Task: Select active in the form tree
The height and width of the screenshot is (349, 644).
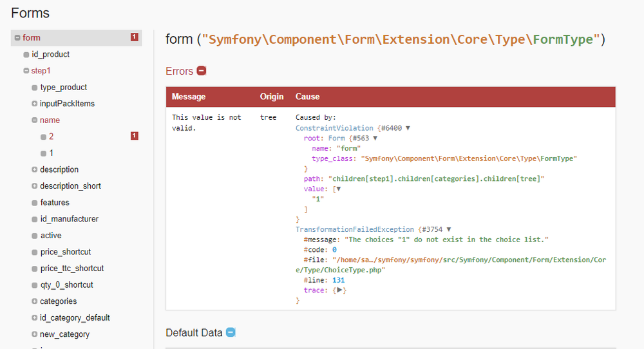Action: (51, 235)
